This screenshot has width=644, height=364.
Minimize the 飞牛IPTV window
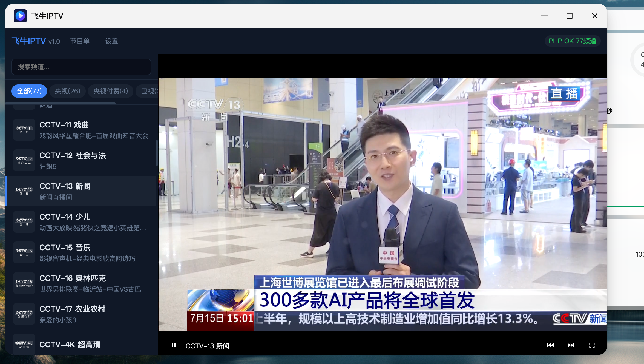coord(544,16)
